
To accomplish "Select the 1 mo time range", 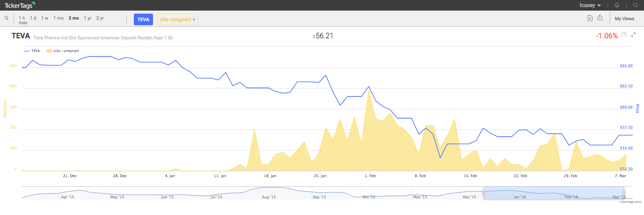I will (x=59, y=18).
